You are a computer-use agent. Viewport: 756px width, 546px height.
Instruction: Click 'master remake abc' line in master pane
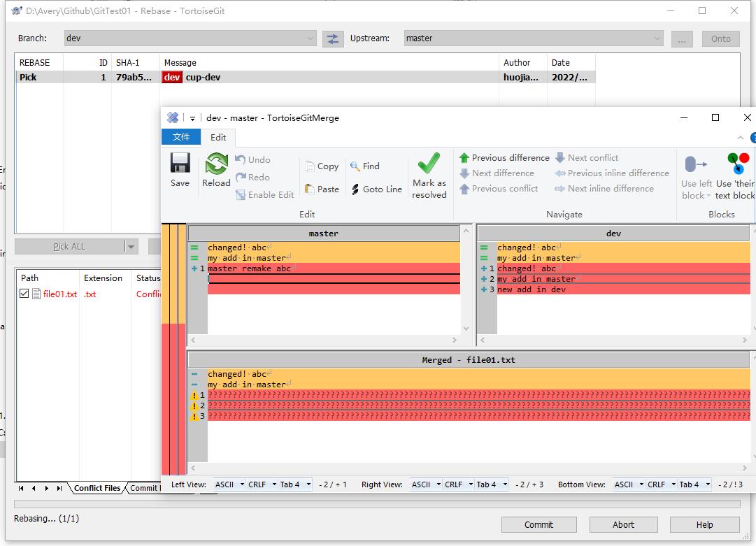point(249,268)
